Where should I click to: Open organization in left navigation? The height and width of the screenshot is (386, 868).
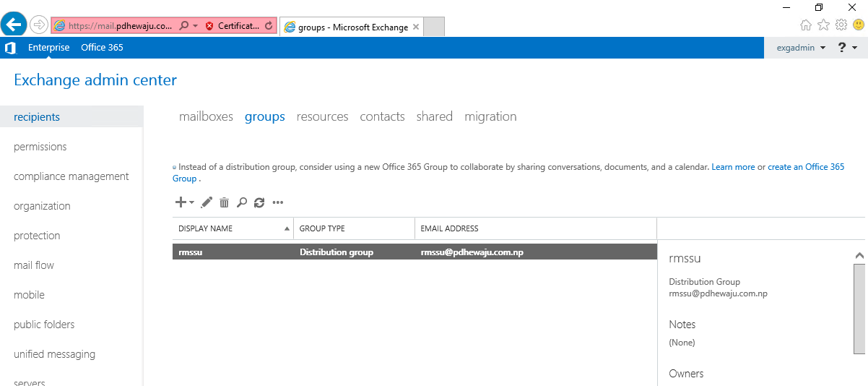pyautogui.click(x=42, y=206)
